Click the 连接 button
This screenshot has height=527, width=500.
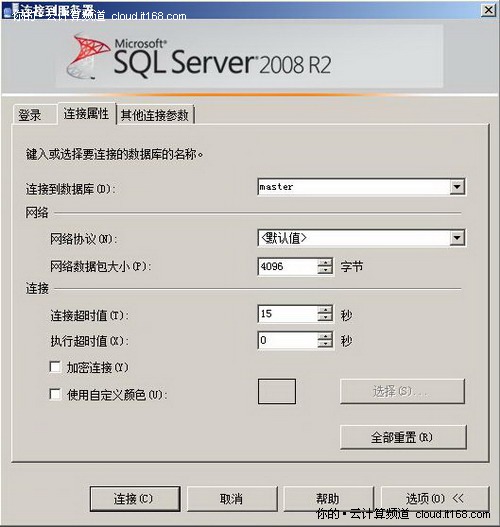(135, 499)
